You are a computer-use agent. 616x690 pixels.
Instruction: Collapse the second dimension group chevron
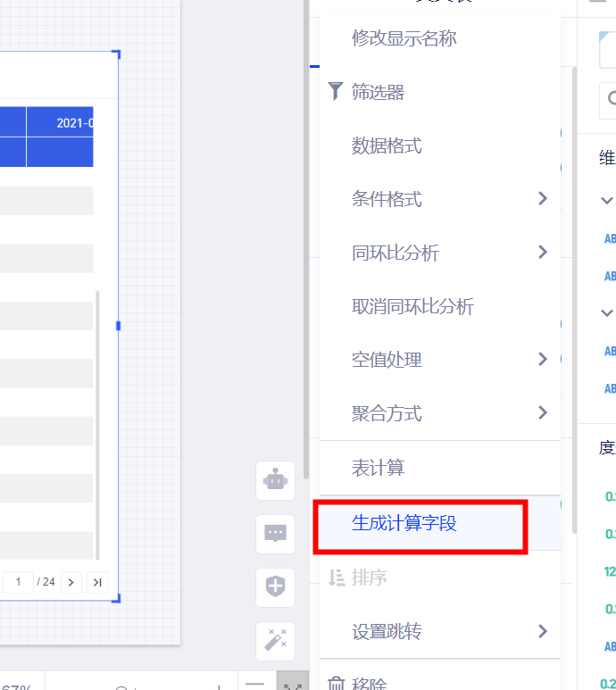point(607,313)
